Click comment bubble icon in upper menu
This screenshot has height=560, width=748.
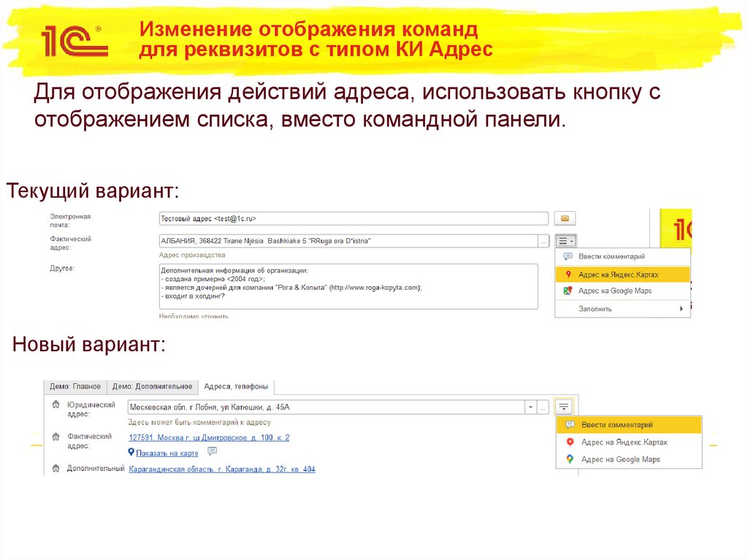click(568, 256)
